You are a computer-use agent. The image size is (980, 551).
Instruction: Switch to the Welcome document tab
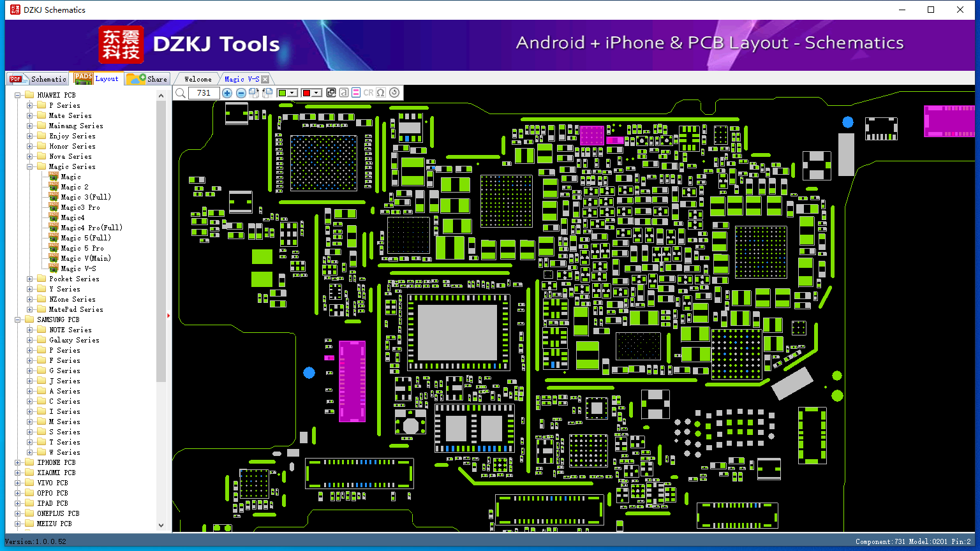point(198,79)
